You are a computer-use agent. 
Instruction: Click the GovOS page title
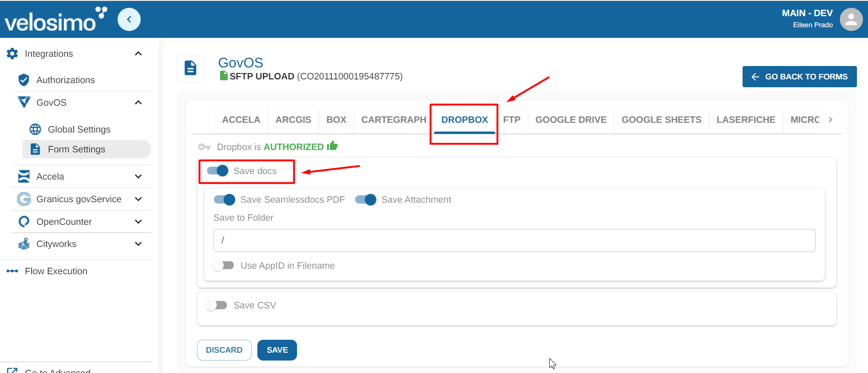coord(240,62)
